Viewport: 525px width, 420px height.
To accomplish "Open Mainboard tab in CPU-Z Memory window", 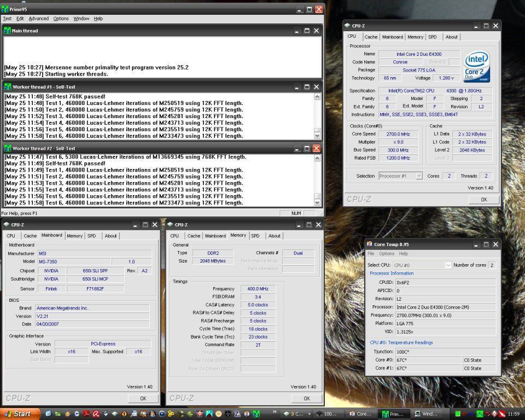I will tap(215, 236).
